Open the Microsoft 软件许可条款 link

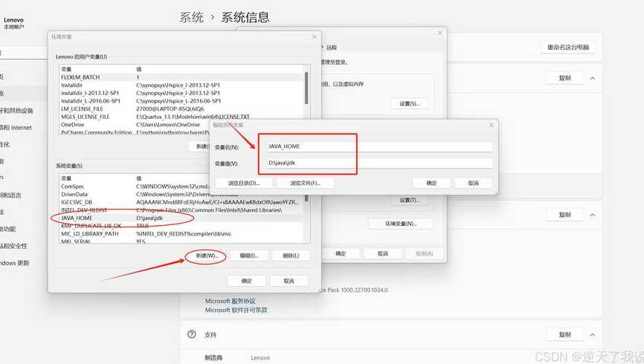pos(236,310)
